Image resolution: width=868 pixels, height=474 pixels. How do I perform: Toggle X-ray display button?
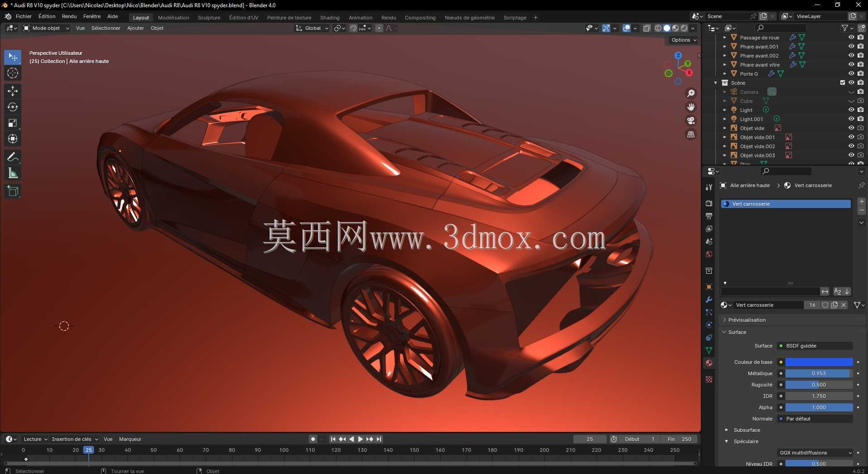click(x=646, y=28)
